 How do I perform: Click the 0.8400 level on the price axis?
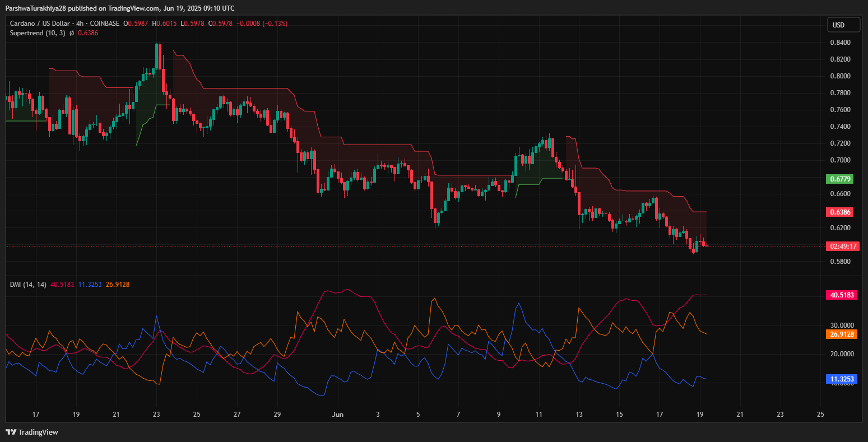(x=839, y=43)
